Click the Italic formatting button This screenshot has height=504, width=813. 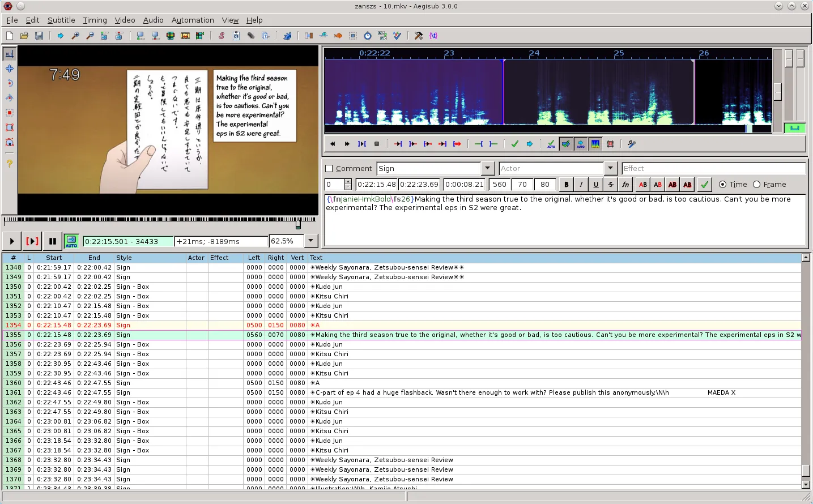coord(581,185)
